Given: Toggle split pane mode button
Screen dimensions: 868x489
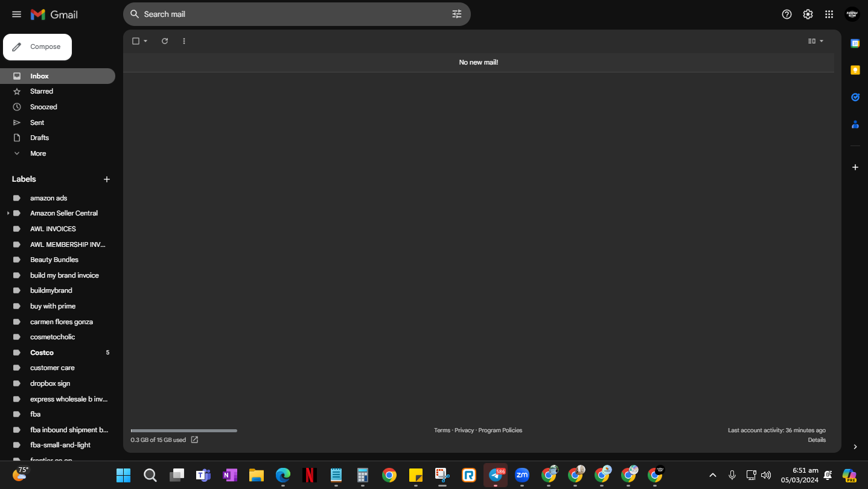Looking at the screenshot, I should coord(812,41).
